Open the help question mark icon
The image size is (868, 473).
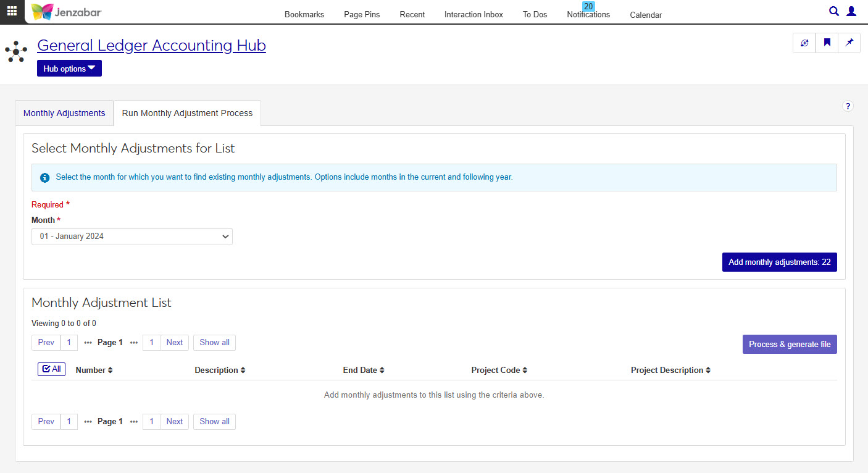pos(848,106)
